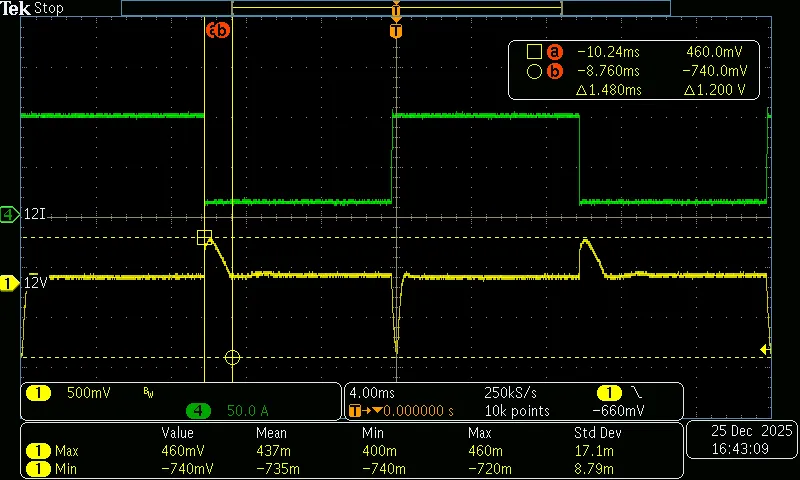Click the channel 1 badge beside Min measurement

click(38, 469)
